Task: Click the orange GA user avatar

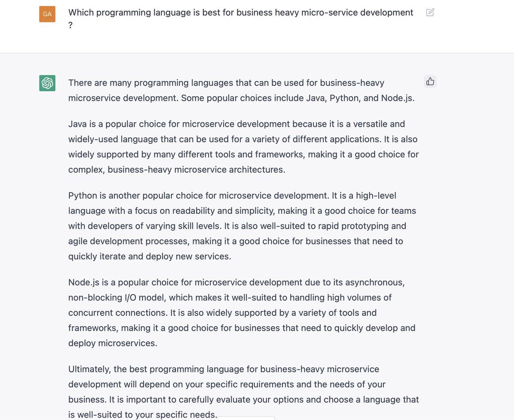Action: coord(47,14)
